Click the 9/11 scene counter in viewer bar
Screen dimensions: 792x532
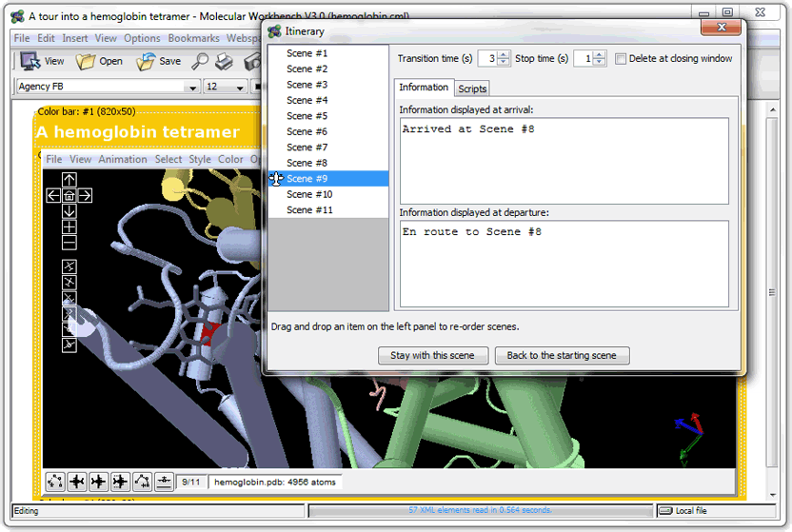click(191, 482)
